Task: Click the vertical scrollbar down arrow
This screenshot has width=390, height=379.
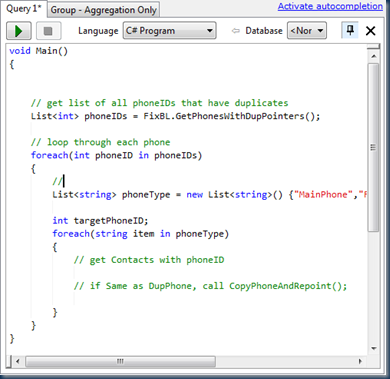Action: point(373,349)
